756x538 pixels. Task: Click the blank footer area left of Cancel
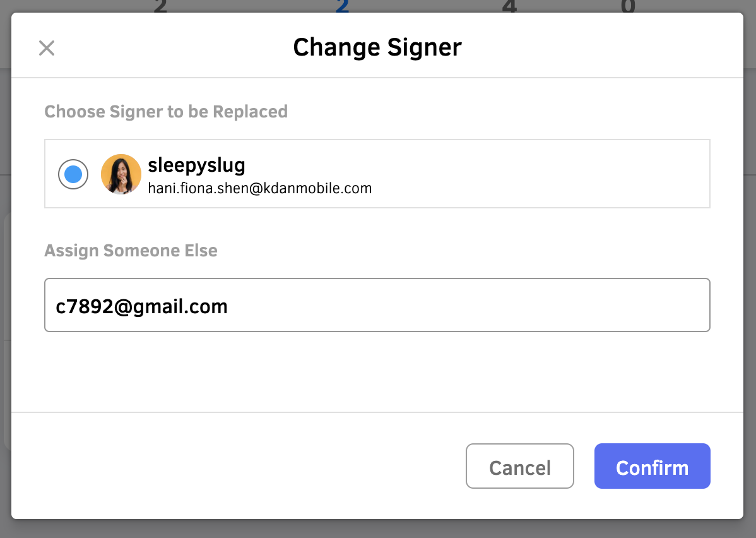tap(238, 466)
